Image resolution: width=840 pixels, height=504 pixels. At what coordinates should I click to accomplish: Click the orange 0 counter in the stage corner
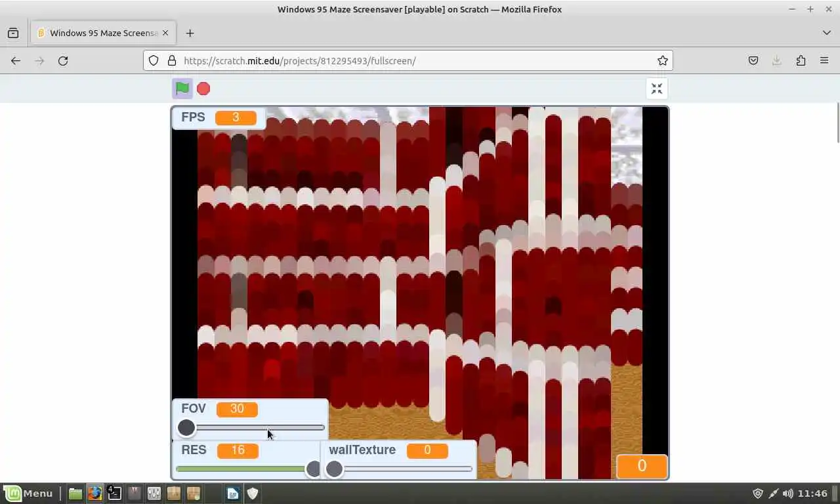click(642, 466)
